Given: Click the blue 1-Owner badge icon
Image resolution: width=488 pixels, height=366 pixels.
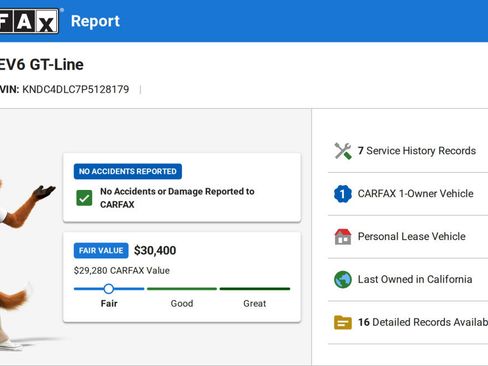Looking at the screenshot, I should [343, 194].
